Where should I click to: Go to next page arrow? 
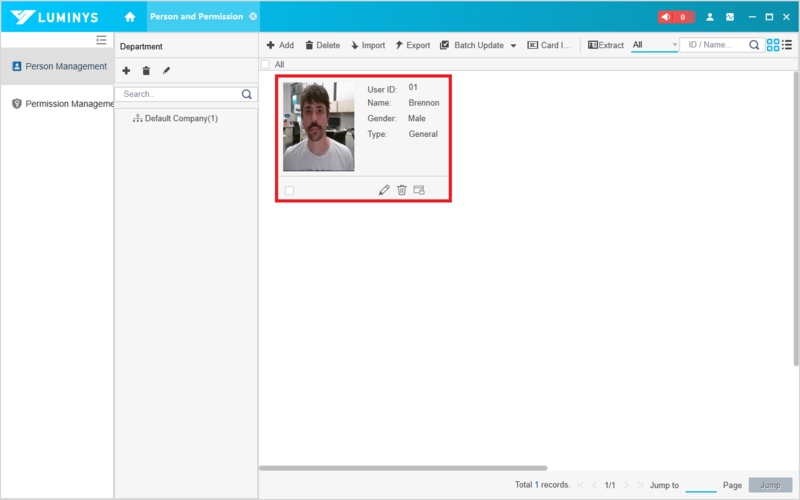tap(626, 485)
